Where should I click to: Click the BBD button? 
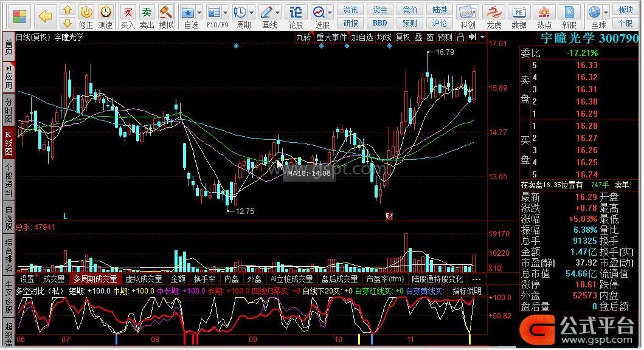(x=380, y=23)
